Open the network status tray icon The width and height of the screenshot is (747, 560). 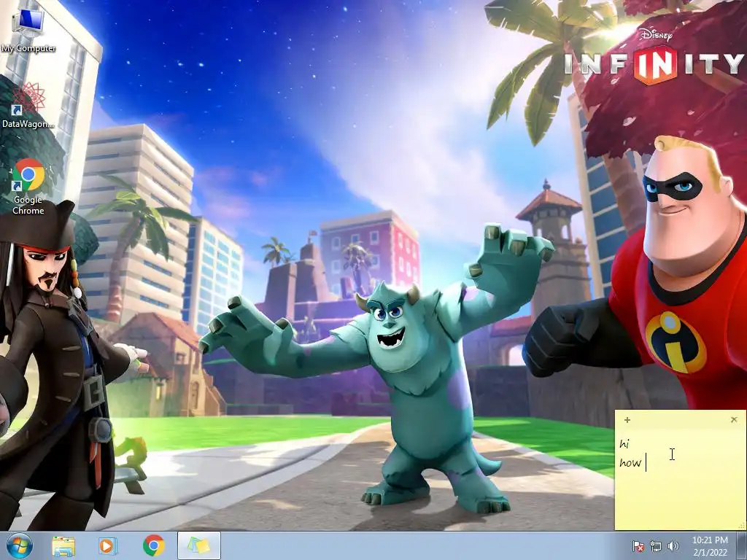tap(656, 546)
